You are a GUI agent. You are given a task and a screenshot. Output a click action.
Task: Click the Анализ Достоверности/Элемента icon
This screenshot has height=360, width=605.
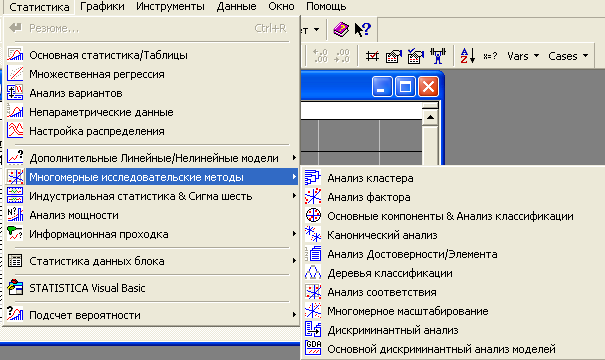point(313,254)
